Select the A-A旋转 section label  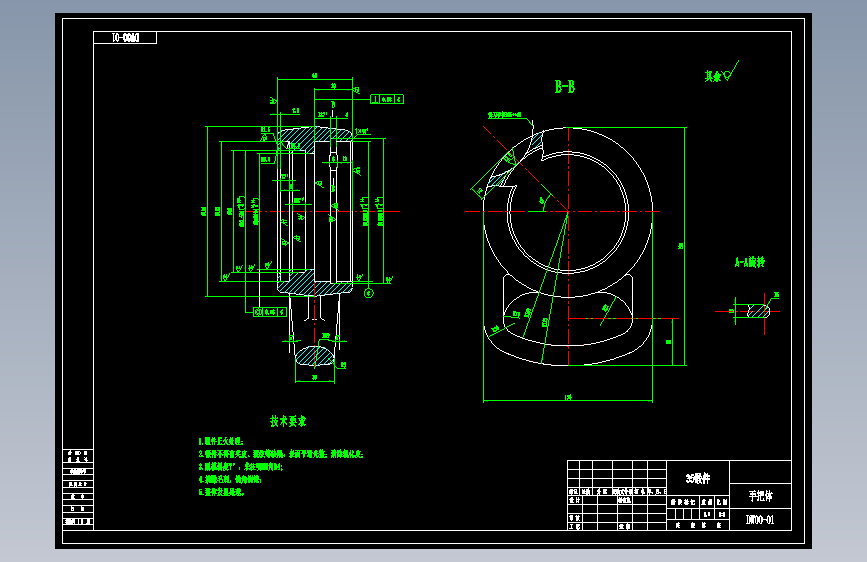click(x=749, y=262)
